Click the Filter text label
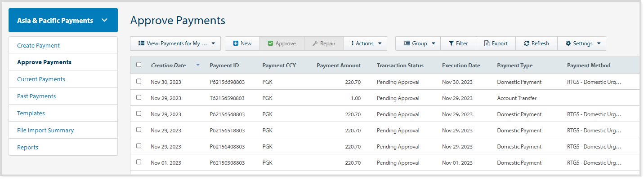Screen dimensions: 644x179 (462, 44)
